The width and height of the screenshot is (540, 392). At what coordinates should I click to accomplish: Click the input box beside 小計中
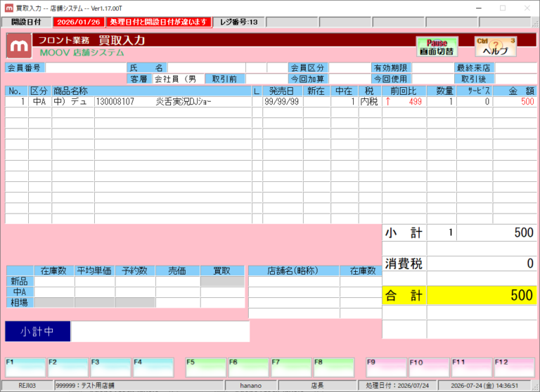click(x=160, y=332)
